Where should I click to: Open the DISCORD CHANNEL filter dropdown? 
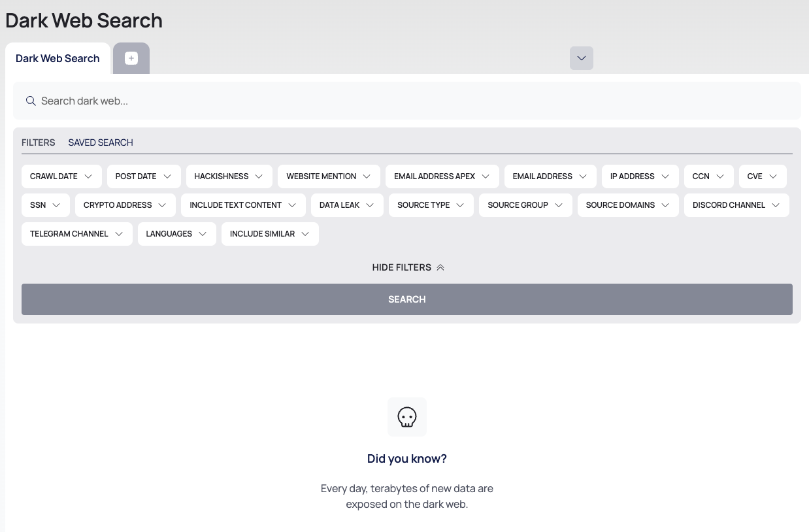(736, 205)
